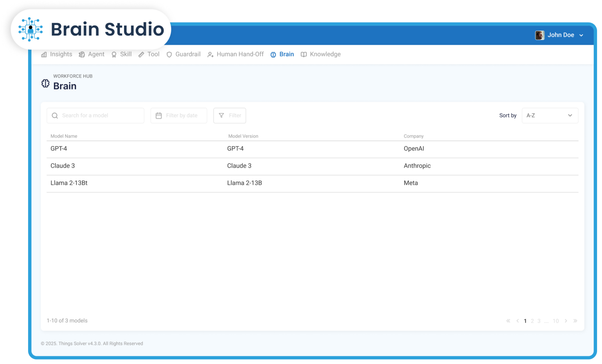Click the magnifier icon in the search field
The image size is (602, 364).
click(x=55, y=116)
